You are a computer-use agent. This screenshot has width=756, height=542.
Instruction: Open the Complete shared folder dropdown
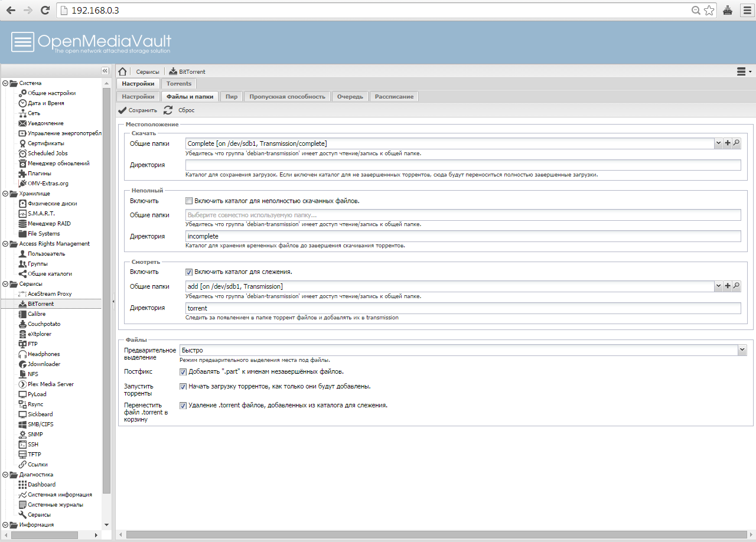(718, 143)
